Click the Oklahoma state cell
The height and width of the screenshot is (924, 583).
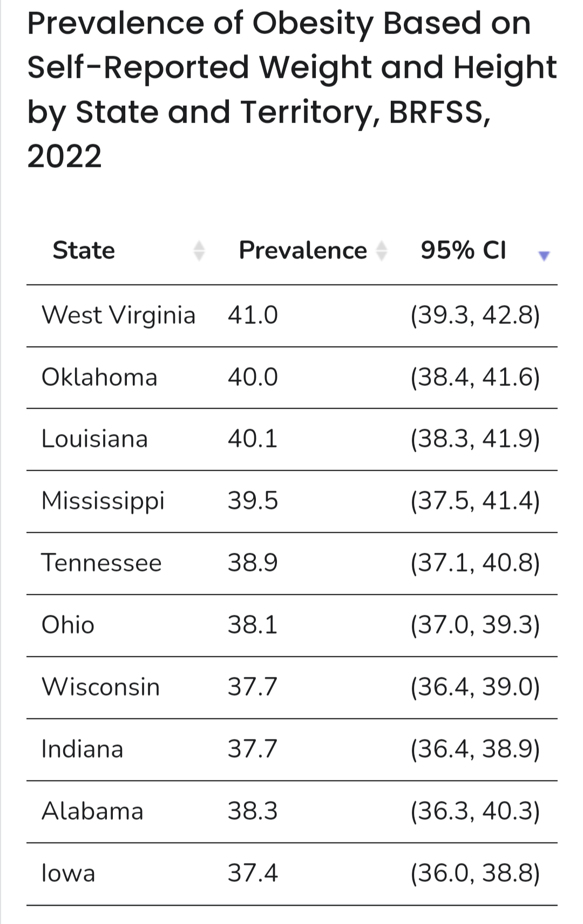(x=99, y=377)
